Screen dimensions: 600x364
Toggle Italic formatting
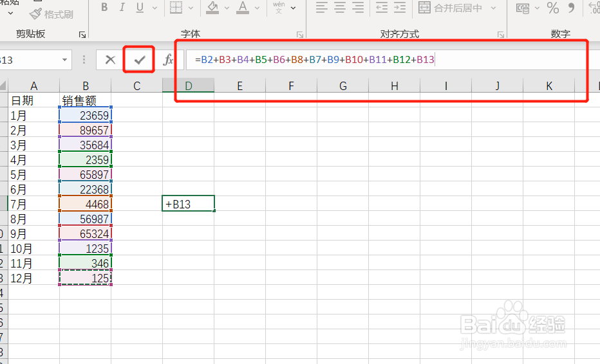(122, 7)
